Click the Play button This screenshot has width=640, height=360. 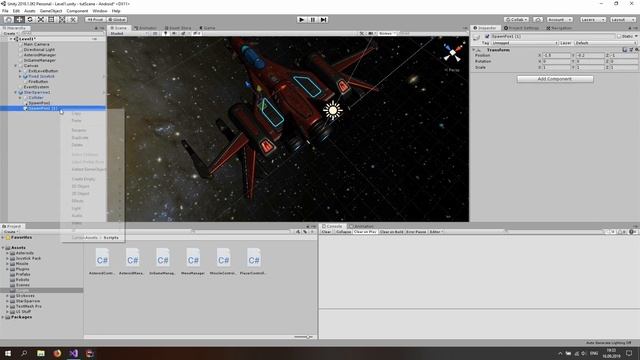[302, 20]
